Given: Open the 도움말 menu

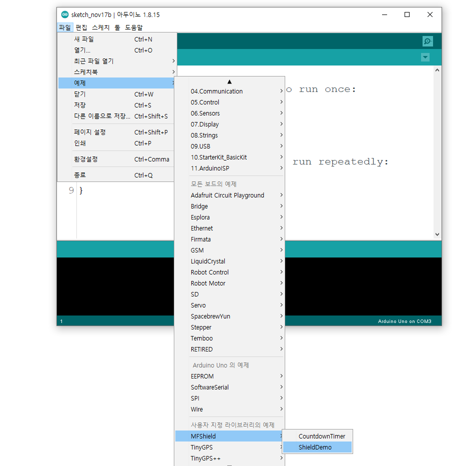Looking at the screenshot, I should point(134,27).
